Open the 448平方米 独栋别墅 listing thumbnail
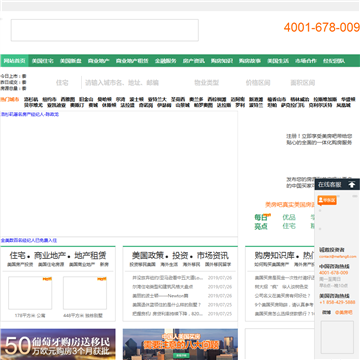The height and width of the screenshot is (360, 360). [85, 293]
